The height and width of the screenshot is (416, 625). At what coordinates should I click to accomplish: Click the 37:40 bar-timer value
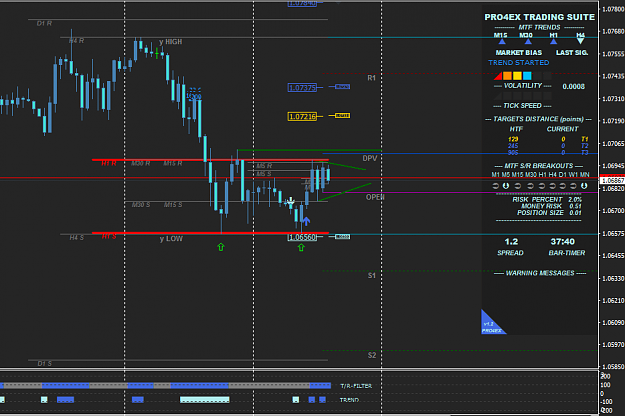coord(562,241)
